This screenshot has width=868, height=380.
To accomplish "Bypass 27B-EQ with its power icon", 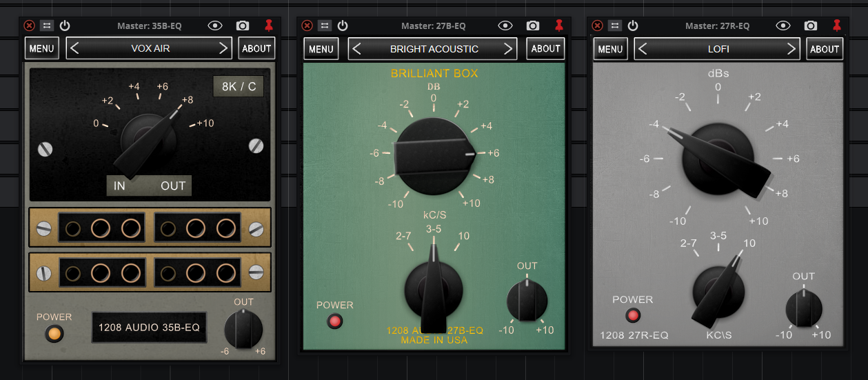I will [x=343, y=26].
